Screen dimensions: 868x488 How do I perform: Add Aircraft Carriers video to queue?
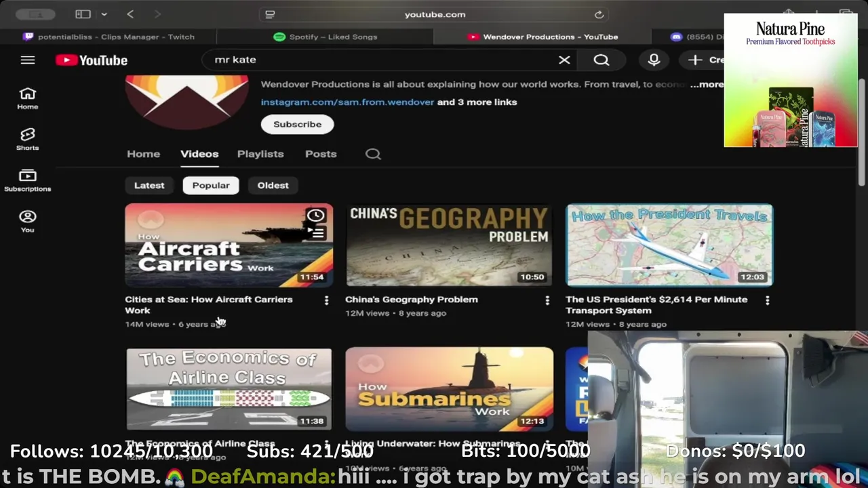[317, 233]
